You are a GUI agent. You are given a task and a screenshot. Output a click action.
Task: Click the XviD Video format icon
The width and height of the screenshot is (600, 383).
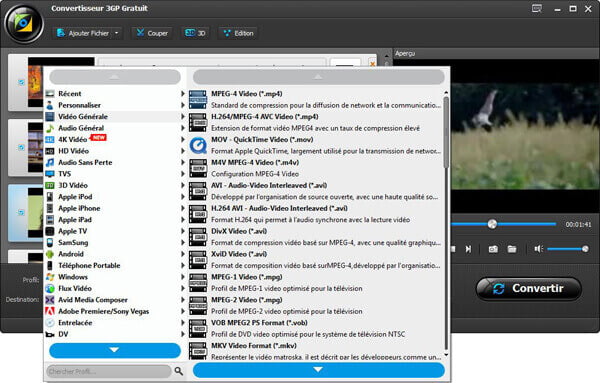coord(198,260)
